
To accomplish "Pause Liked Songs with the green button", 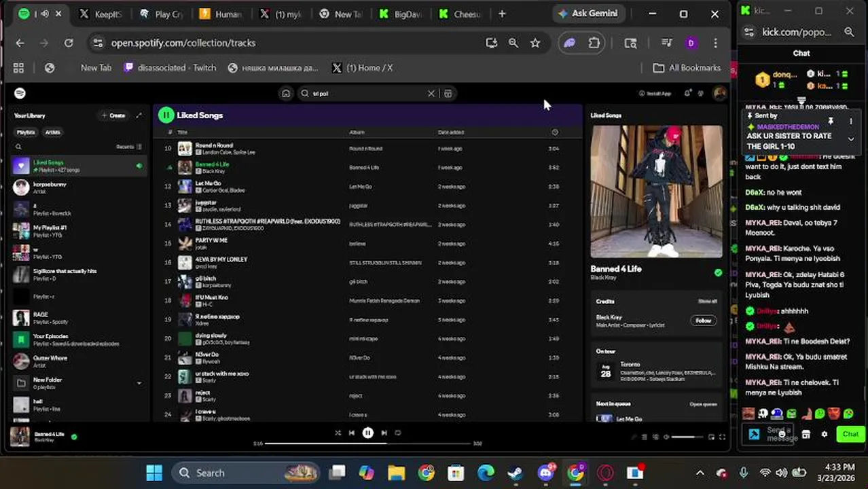I will tap(166, 115).
